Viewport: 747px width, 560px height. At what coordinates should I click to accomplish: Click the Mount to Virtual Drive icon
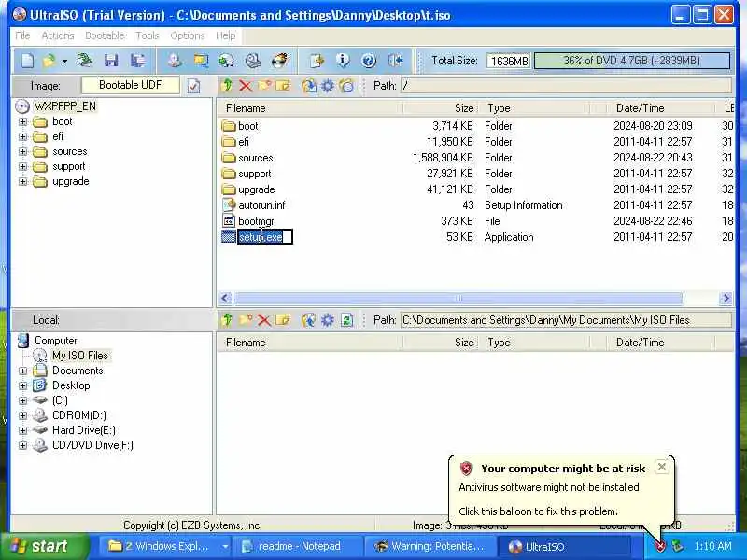pyautogui.click(x=253, y=61)
